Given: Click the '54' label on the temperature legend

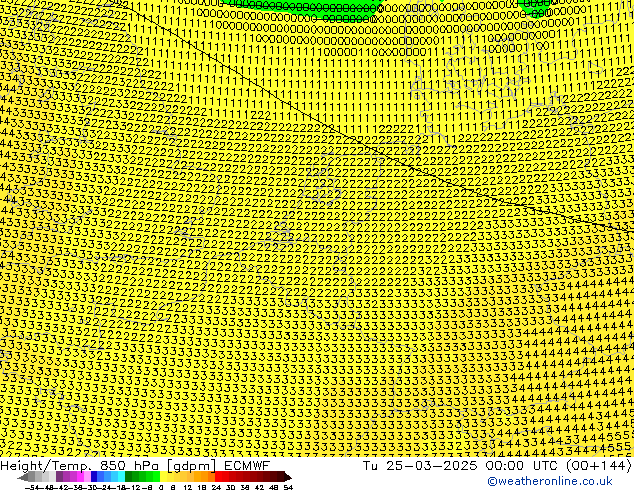Looking at the screenshot, I should (288, 487).
